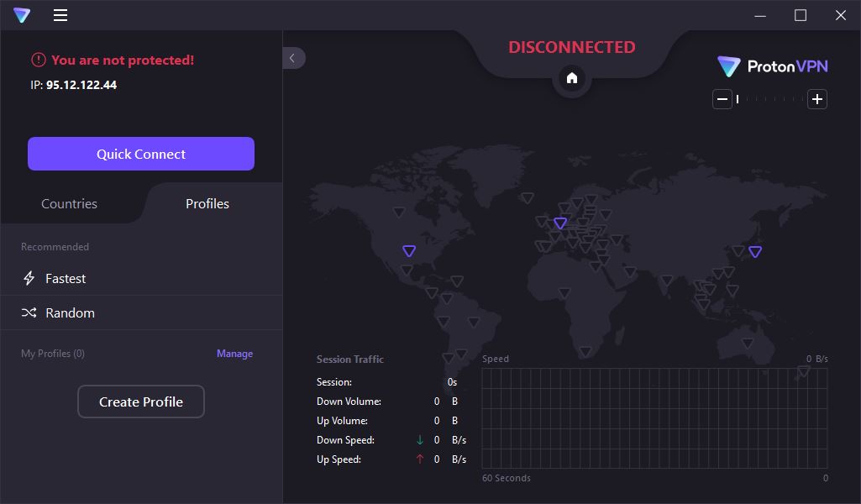Click the Recommended section label
Screen dimensions: 861x504
(55, 247)
